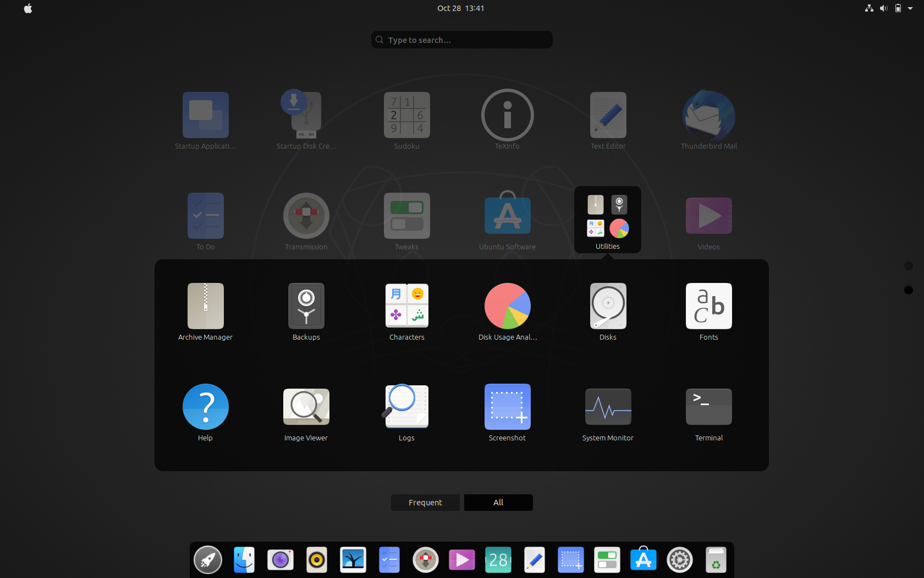Launch Ubuntu Software from the grid
Screen dimensions: 924x578
tap(507, 221)
